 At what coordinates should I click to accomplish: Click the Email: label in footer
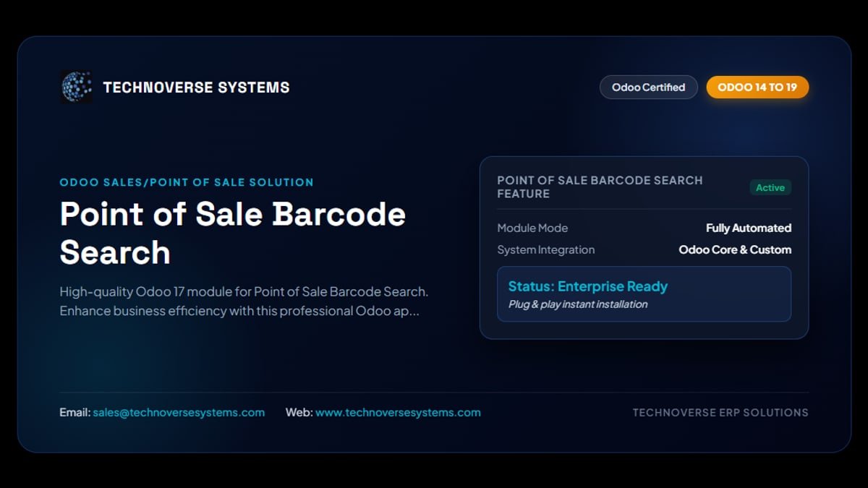tap(75, 412)
